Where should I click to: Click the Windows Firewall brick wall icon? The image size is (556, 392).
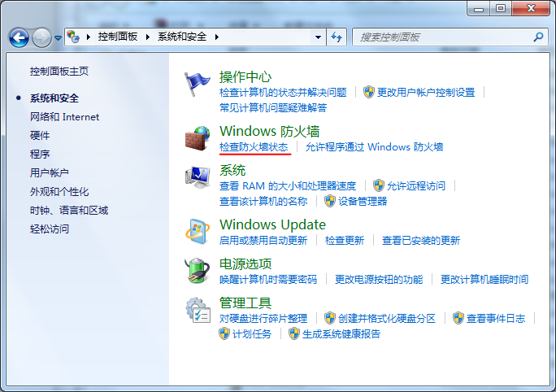(x=198, y=139)
